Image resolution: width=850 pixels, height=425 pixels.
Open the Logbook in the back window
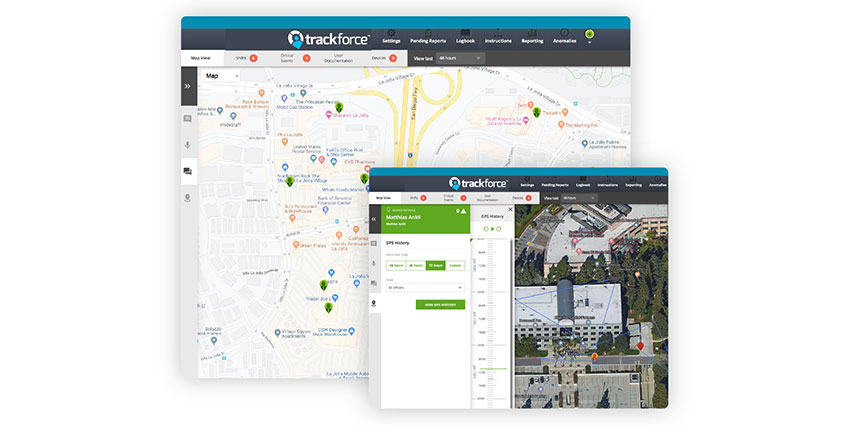click(465, 36)
